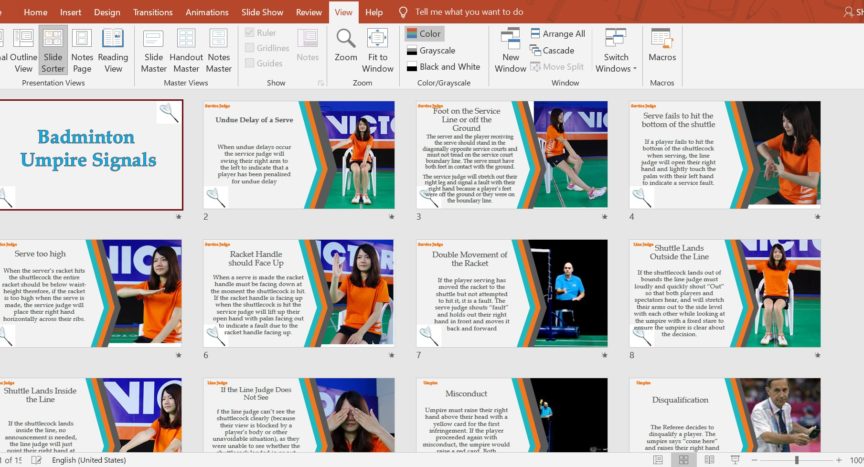Adjust the zoom slider in status bar
Viewport: 864px width, 467px height.
pyautogui.click(x=797, y=460)
